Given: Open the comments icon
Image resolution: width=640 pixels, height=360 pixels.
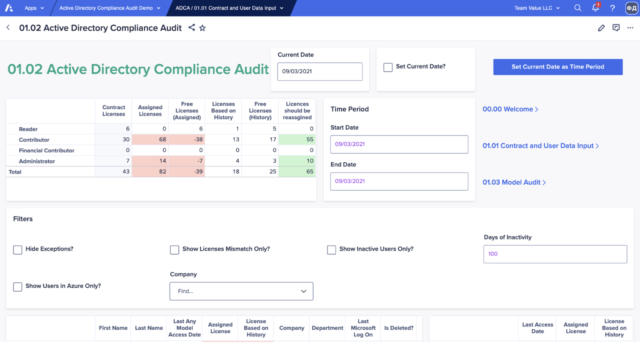Looking at the screenshot, I should click(x=616, y=28).
